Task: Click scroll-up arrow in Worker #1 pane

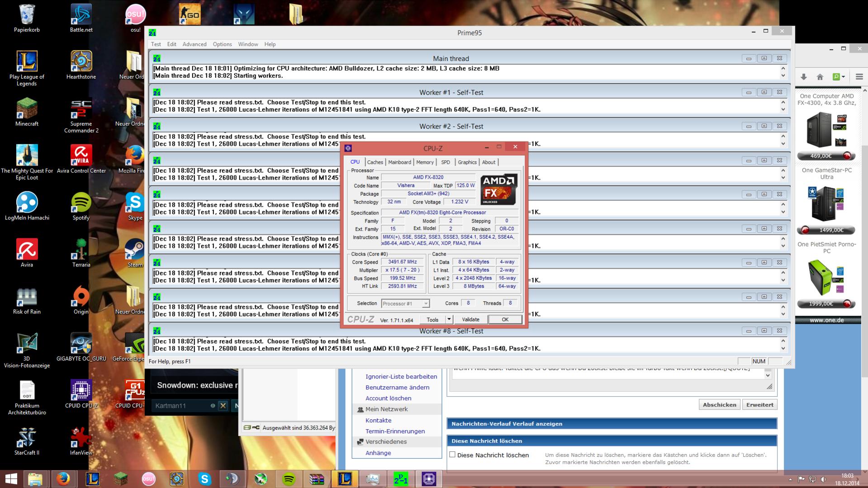Action: (x=783, y=102)
